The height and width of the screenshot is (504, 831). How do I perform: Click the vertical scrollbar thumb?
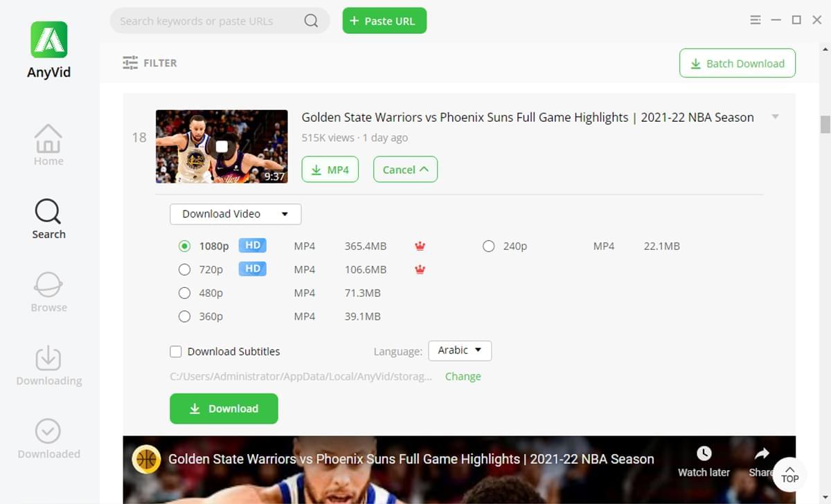825,124
